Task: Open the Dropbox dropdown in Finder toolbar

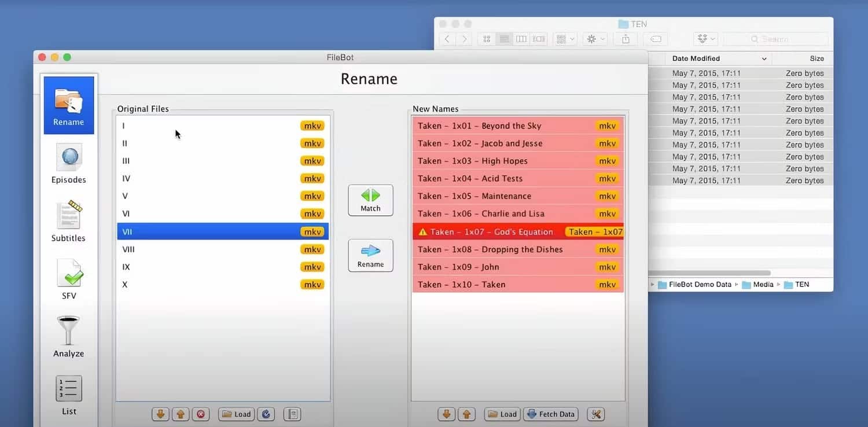Action: 707,39
